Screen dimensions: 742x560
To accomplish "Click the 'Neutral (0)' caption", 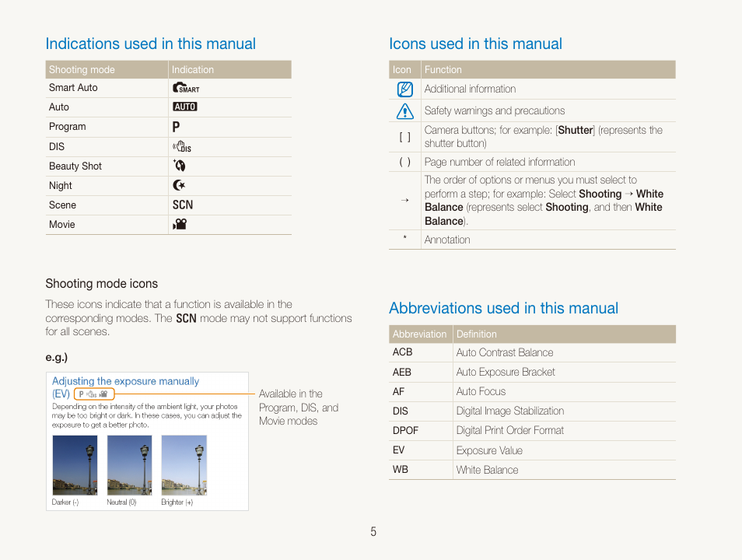I will coord(121,502).
